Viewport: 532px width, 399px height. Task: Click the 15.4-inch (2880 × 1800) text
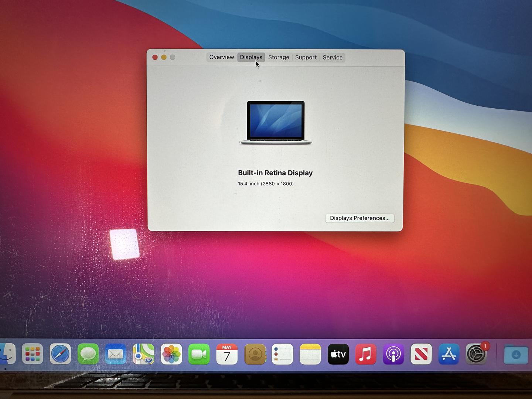(266, 184)
